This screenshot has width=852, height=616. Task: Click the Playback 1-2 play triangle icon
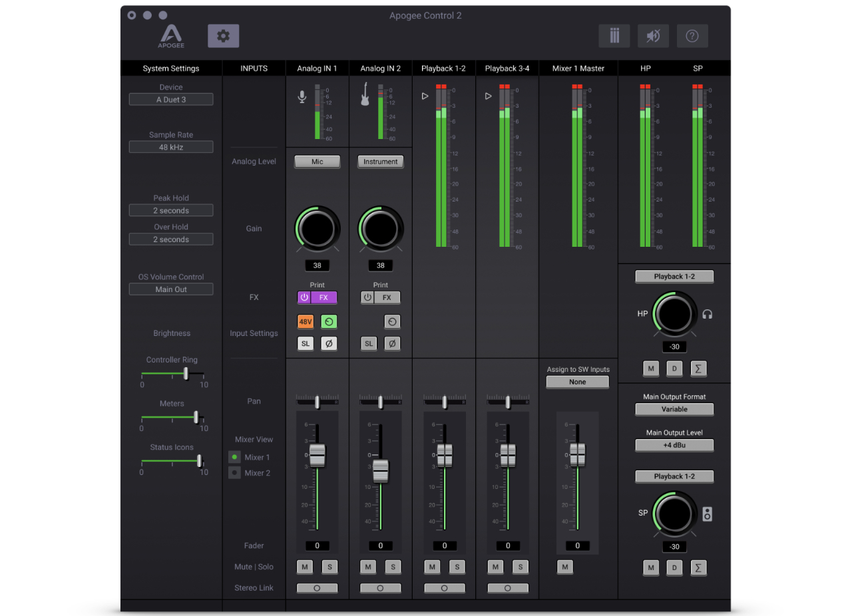(x=425, y=96)
